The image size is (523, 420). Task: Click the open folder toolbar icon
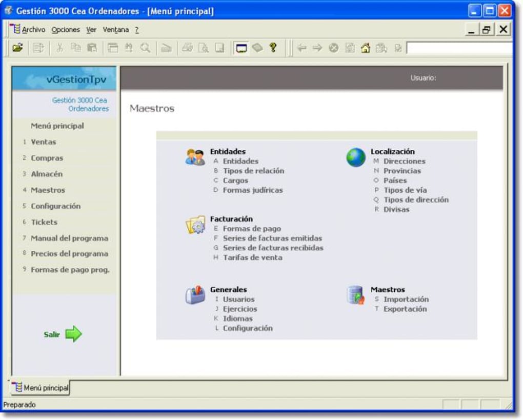click(17, 48)
